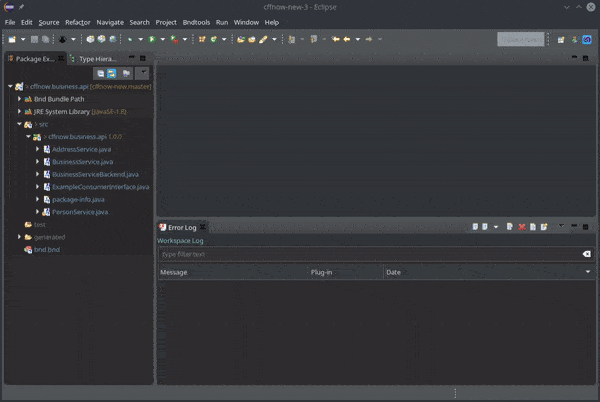
Task: Click the Back navigation yellow arrow
Action: [347, 39]
